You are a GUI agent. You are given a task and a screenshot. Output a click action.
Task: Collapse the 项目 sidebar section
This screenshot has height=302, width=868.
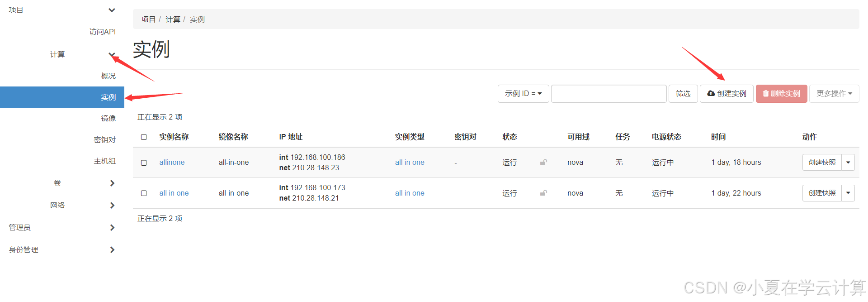coord(112,10)
